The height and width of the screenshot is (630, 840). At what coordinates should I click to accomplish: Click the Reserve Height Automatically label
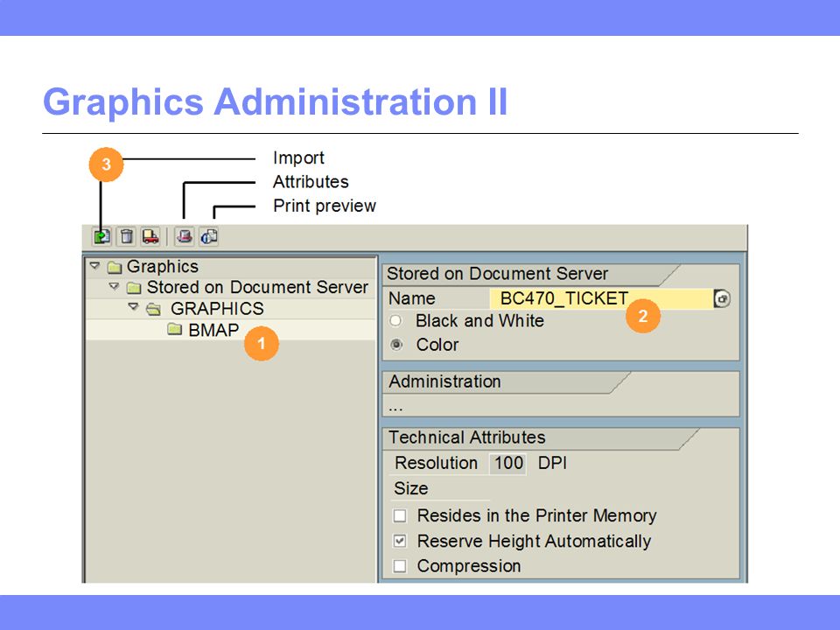click(x=534, y=541)
